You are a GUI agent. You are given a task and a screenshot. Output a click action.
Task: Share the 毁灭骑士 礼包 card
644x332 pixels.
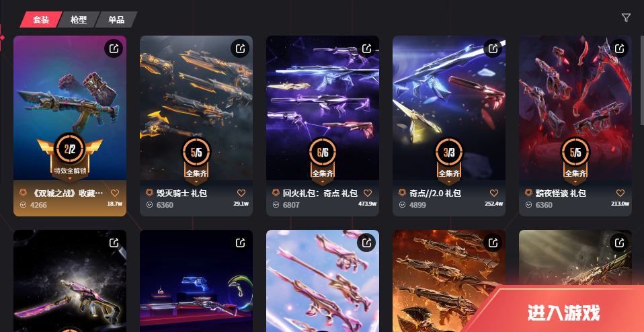pyautogui.click(x=240, y=49)
